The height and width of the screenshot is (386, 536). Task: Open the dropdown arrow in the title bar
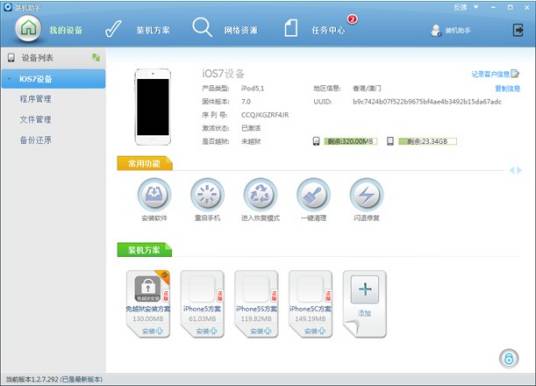[x=476, y=7]
